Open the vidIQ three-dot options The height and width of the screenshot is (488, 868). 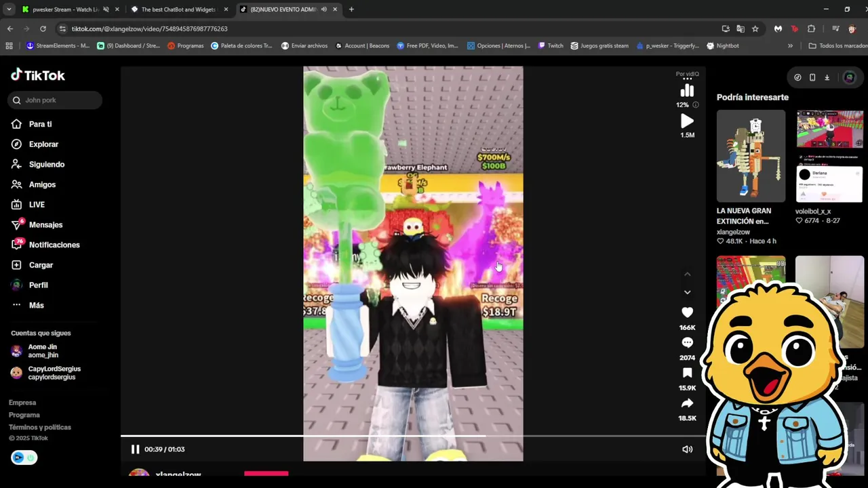687,79
